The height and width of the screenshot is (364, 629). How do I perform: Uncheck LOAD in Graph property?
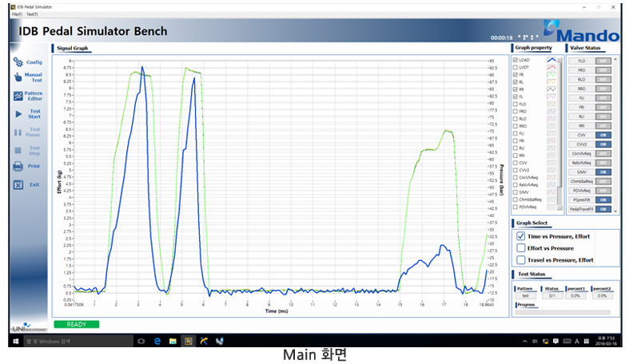[516, 60]
